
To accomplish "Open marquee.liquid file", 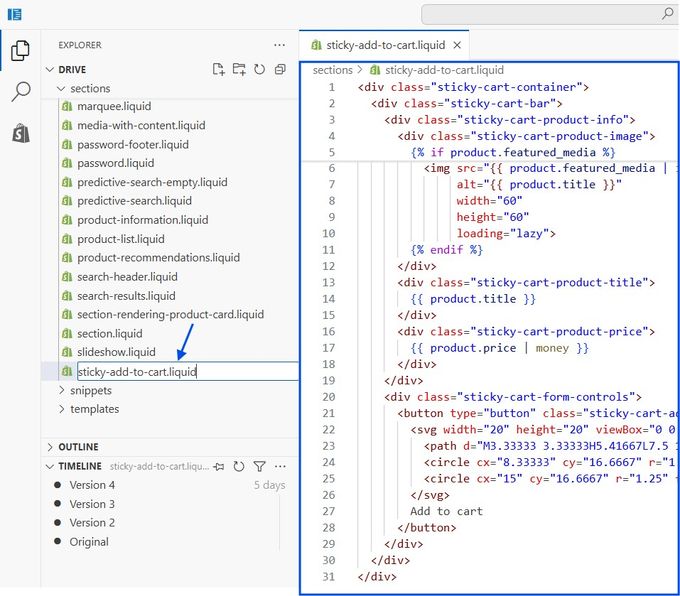I will [x=114, y=106].
